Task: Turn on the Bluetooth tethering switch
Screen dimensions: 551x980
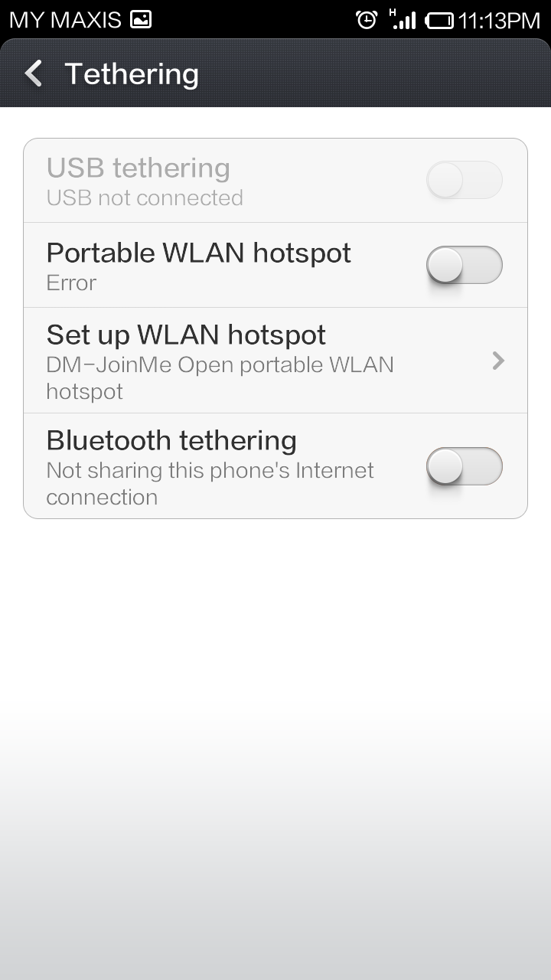Action: tap(464, 466)
